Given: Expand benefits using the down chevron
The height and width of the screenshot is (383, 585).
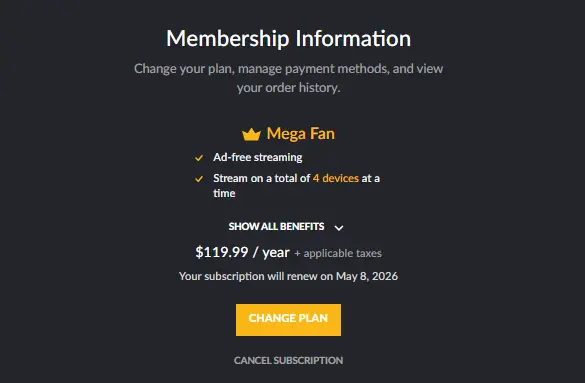Looking at the screenshot, I should pos(339,228).
